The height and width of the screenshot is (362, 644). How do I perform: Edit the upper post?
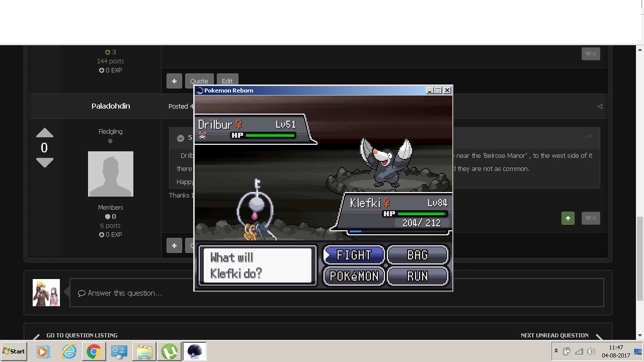[227, 81]
